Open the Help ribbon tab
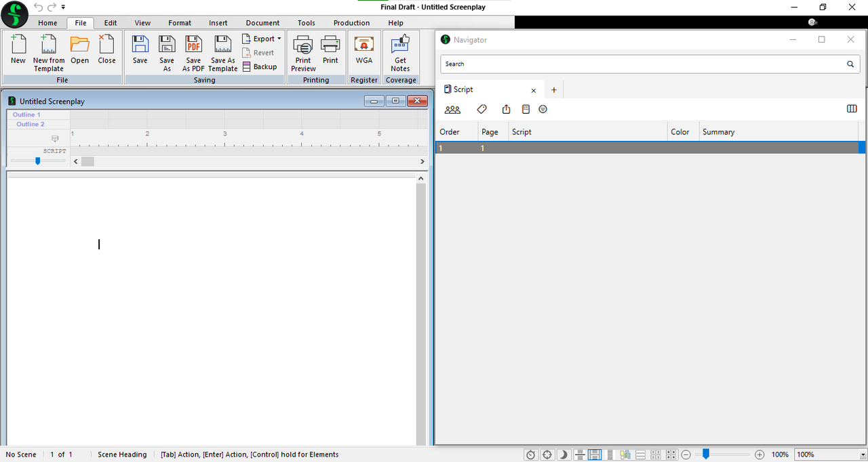Screen dimensions: 868x462 pos(395,23)
